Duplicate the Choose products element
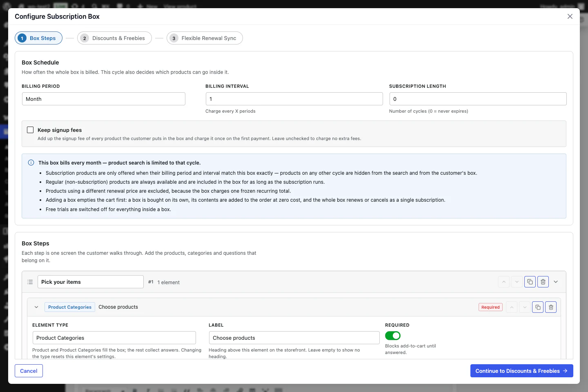 pyautogui.click(x=538, y=307)
